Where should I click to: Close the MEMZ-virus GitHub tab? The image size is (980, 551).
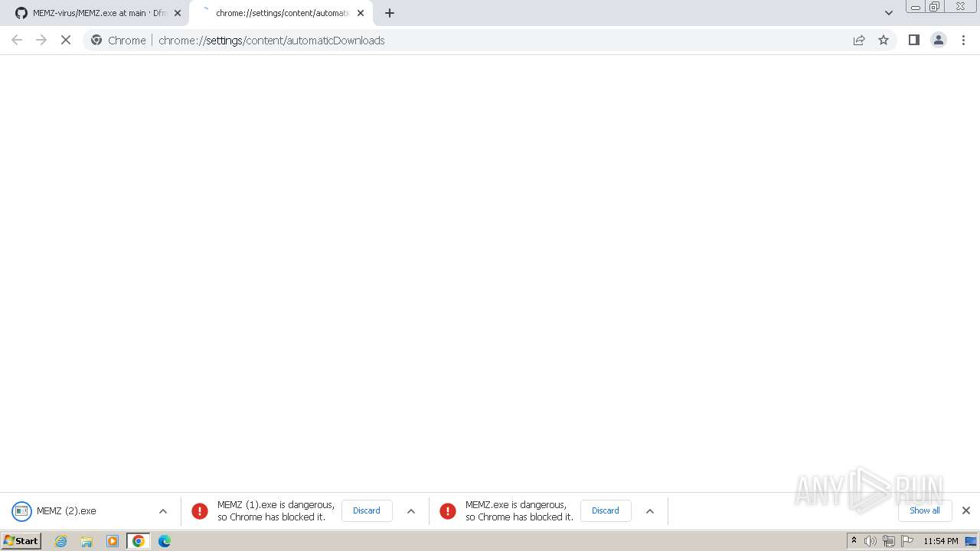(x=178, y=13)
